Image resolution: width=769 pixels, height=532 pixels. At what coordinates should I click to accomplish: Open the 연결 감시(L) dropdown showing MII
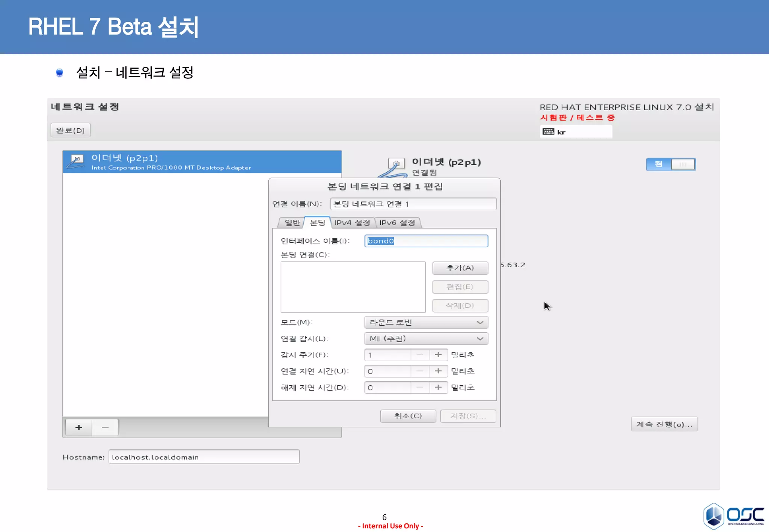[426, 338]
